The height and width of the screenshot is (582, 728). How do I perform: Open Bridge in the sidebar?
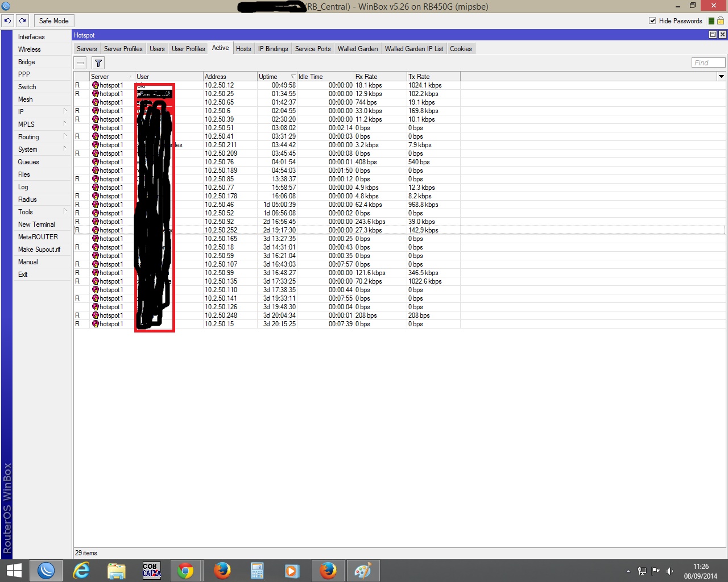[x=43, y=62]
